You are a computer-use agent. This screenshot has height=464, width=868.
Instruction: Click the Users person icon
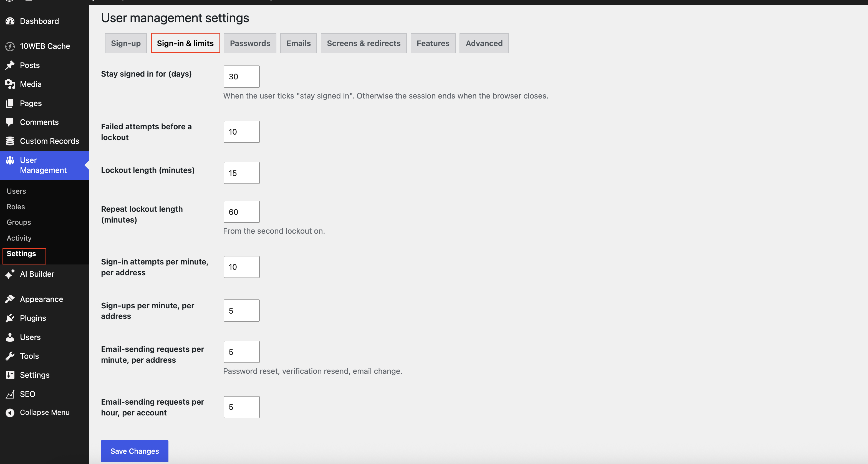click(10, 337)
